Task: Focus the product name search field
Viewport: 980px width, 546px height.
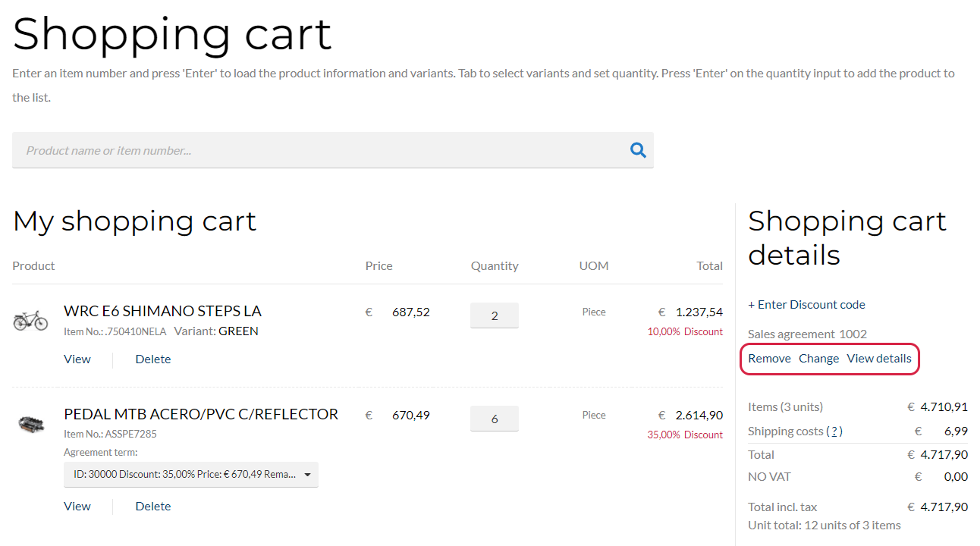Action: pyautogui.click(x=319, y=150)
